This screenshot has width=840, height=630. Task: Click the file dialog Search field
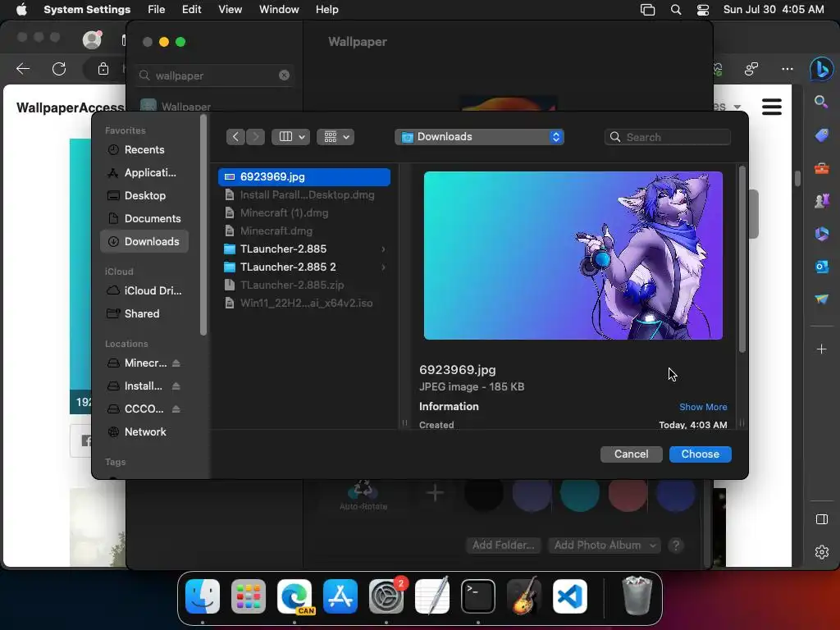pos(668,137)
